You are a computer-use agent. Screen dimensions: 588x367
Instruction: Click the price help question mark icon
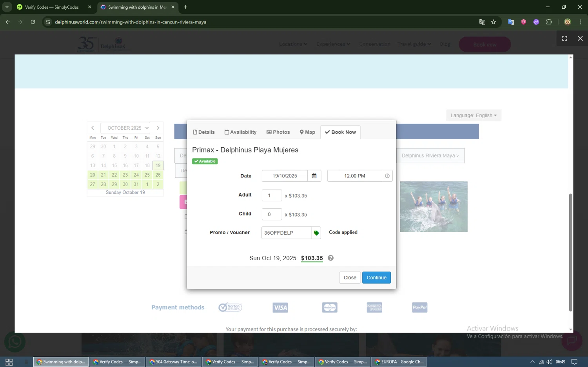point(330,258)
